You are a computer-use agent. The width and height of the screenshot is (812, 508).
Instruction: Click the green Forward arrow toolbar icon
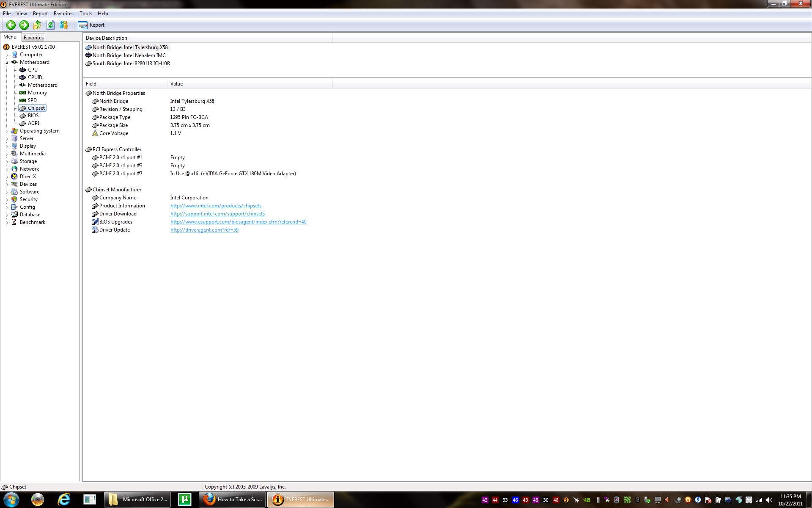(24, 25)
